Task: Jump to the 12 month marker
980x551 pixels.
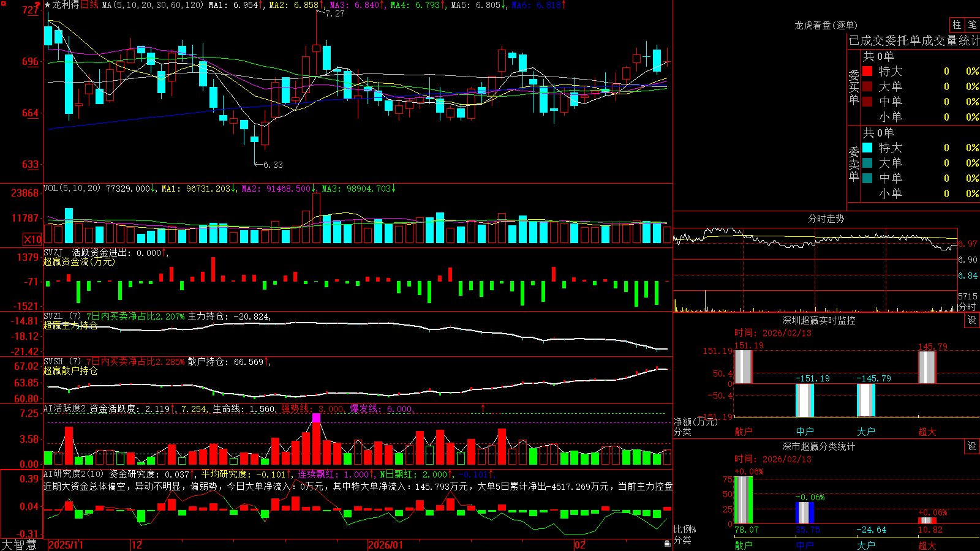Action: coord(137,545)
